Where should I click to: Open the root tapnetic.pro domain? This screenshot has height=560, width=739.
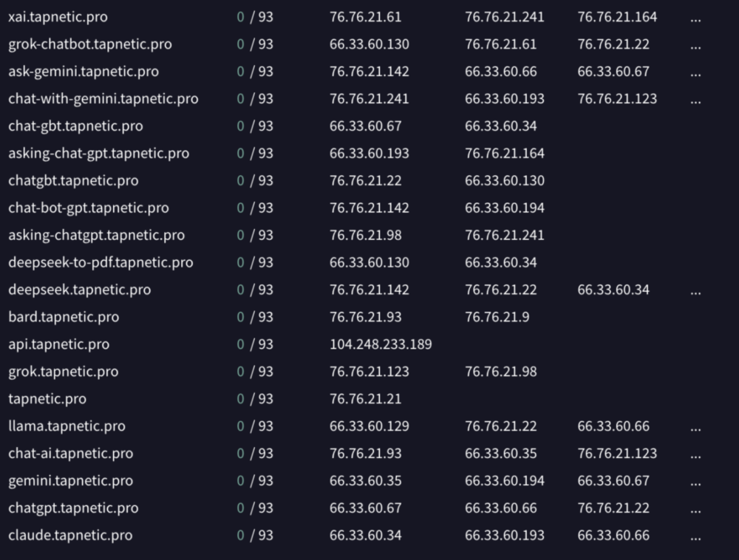[x=47, y=400]
